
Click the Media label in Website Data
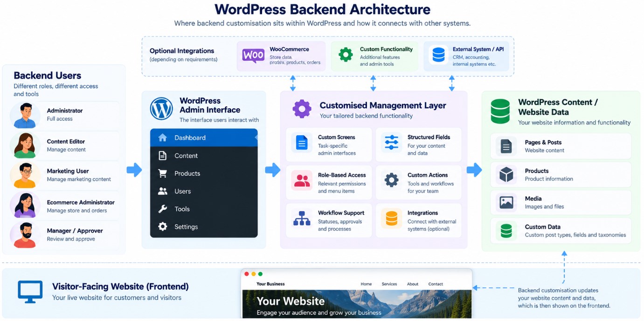click(x=533, y=198)
